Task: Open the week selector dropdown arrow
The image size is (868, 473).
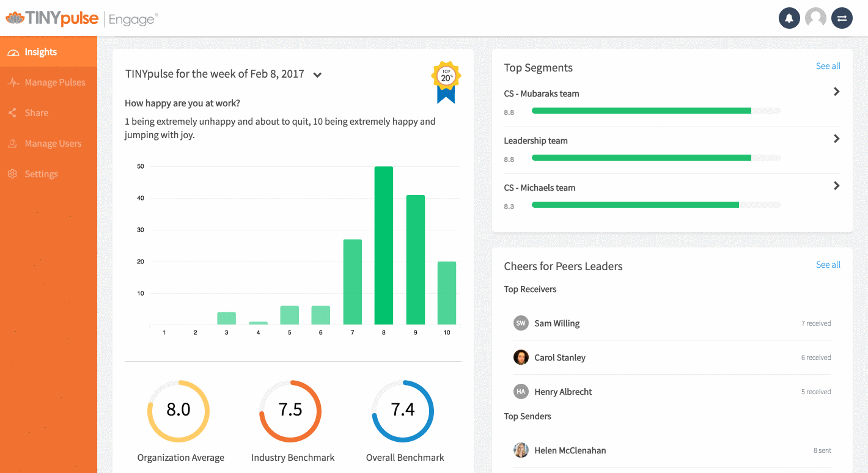Action: pyautogui.click(x=317, y=75)
